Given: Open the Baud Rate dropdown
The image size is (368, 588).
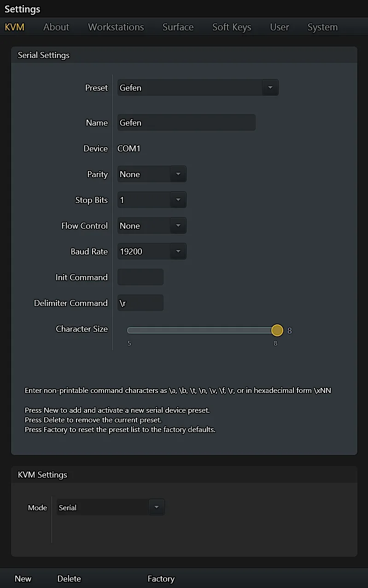Looking at the screenshot, I should tap(152, 252).
